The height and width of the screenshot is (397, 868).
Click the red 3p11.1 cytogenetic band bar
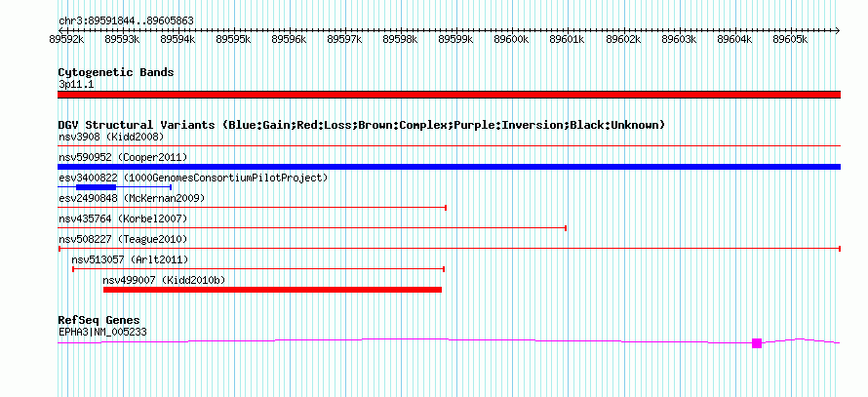[x=449, y=95]
